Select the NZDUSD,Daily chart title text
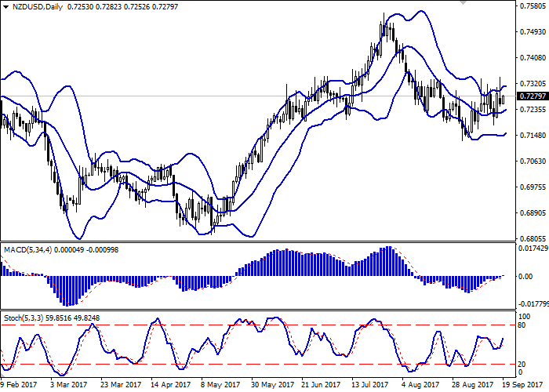Image resolution: width=549 pixels, height=392 pixels. coord(38,6)
